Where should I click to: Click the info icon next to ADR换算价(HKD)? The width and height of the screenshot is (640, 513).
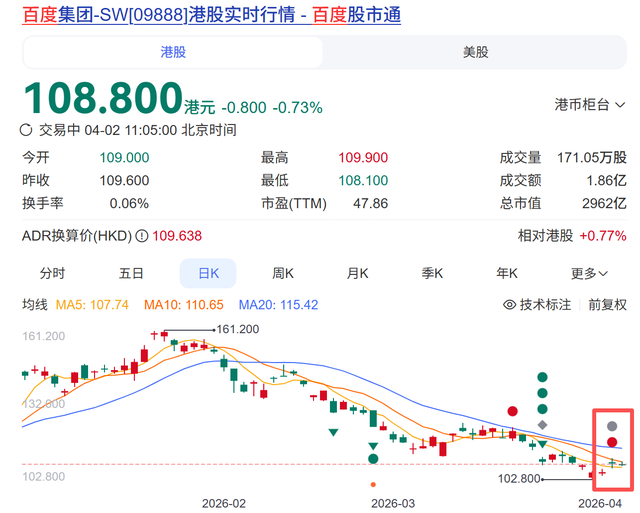coord(141,236)
